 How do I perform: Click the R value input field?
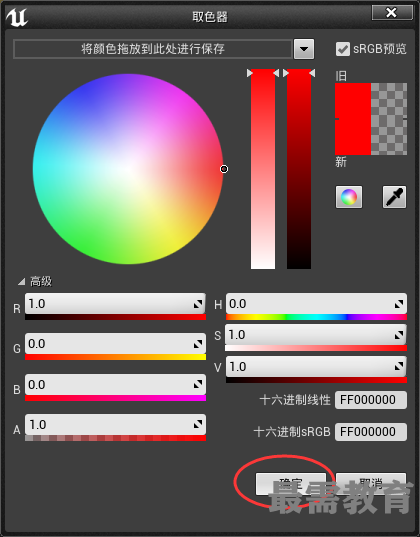[x=115, y=304]
